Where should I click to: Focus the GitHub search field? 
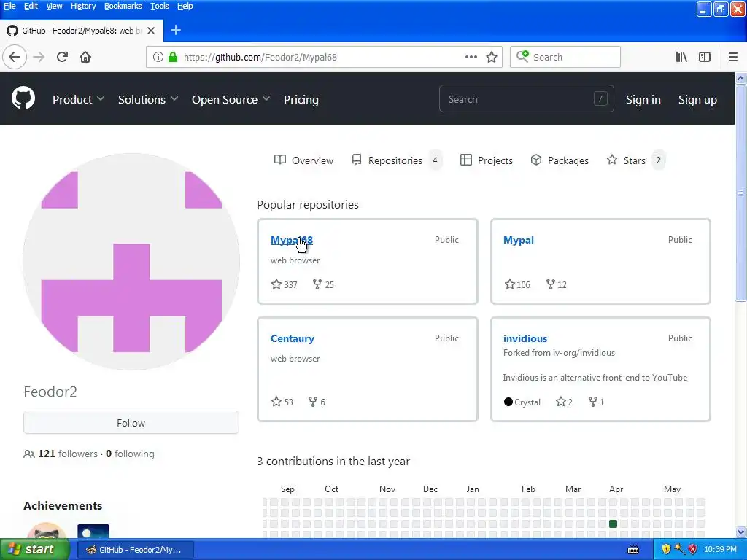526,99
